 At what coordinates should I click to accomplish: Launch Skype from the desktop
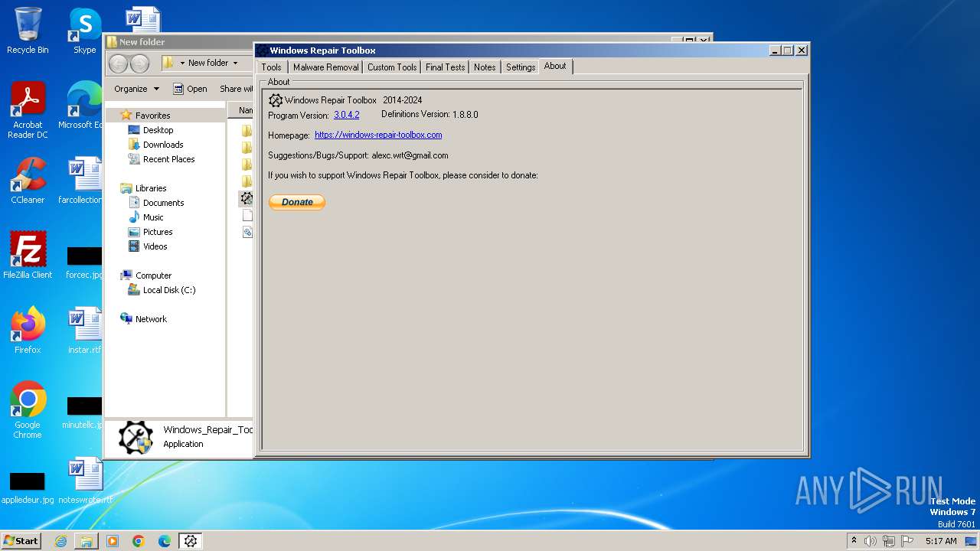pos(84,31)
